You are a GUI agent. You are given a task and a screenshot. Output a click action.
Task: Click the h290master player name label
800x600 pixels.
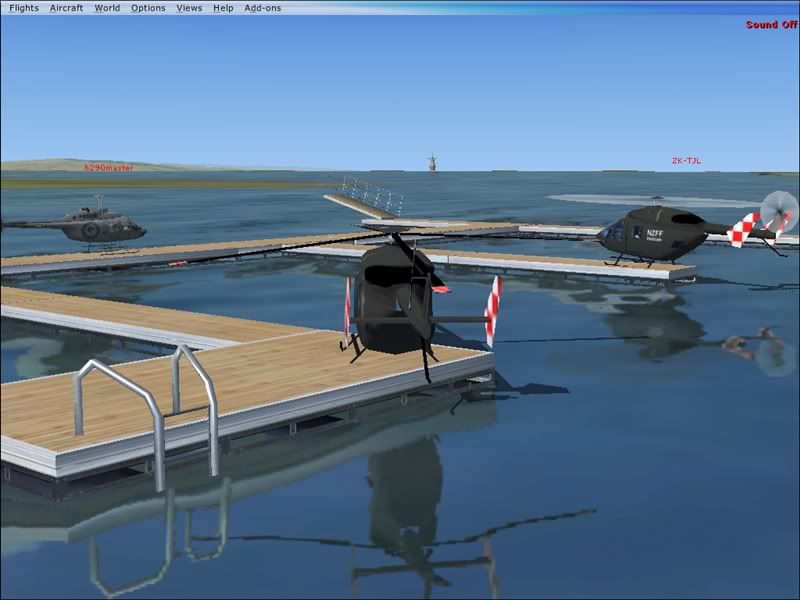[108, 168]
